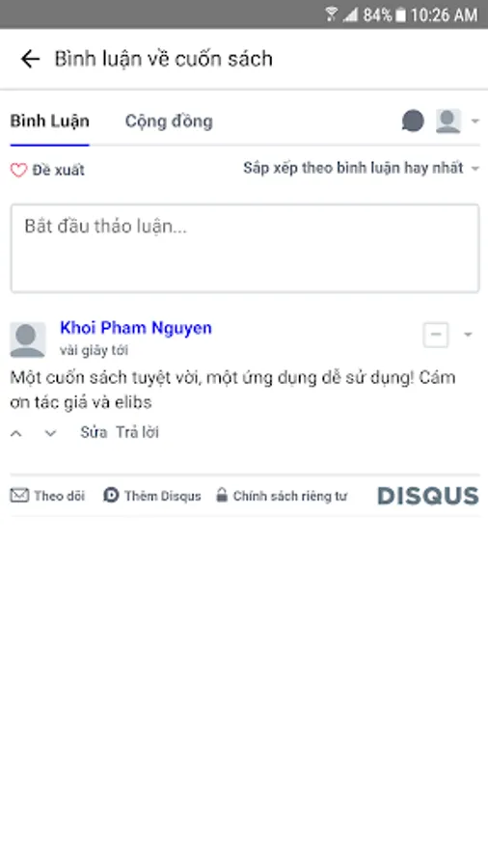The image size is (488, 868).
Task: Open the Sắp xếp theo bình luận sort dropdown
Action: pos(361,168)
